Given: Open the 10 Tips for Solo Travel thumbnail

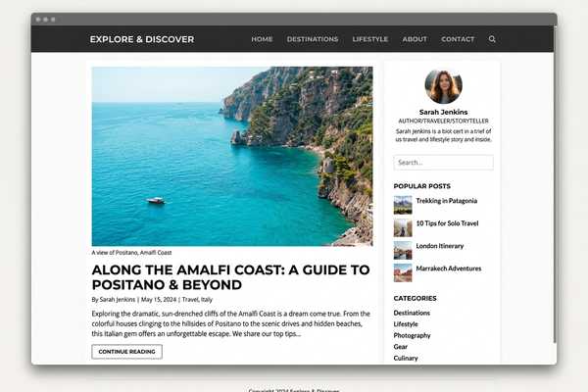Looking at the screenshot, I should [x=403, y=227].
